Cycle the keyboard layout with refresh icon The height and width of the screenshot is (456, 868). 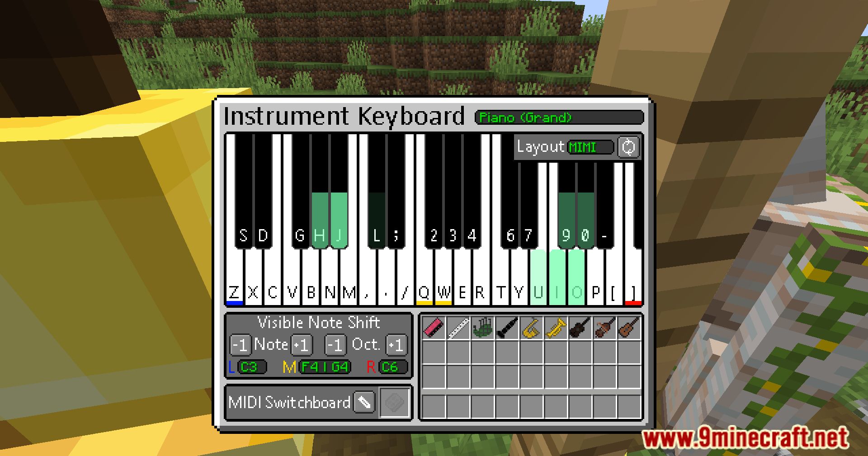point(628,147)
